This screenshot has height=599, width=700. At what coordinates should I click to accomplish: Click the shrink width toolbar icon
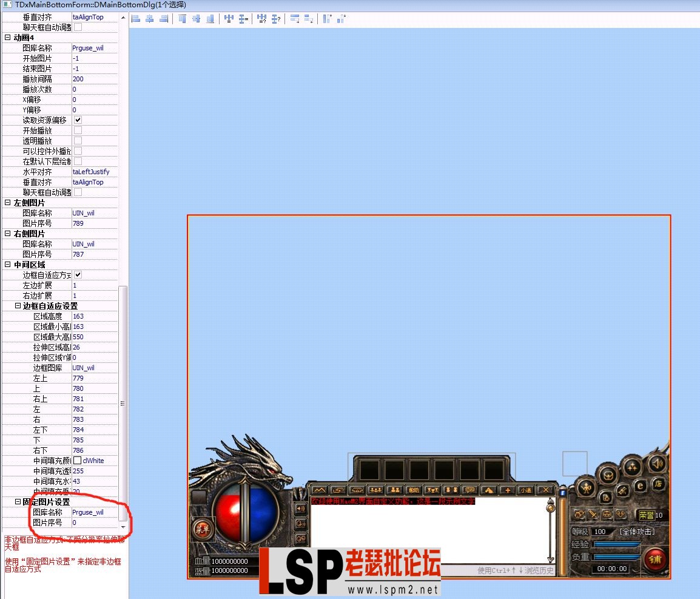point(309,19)
